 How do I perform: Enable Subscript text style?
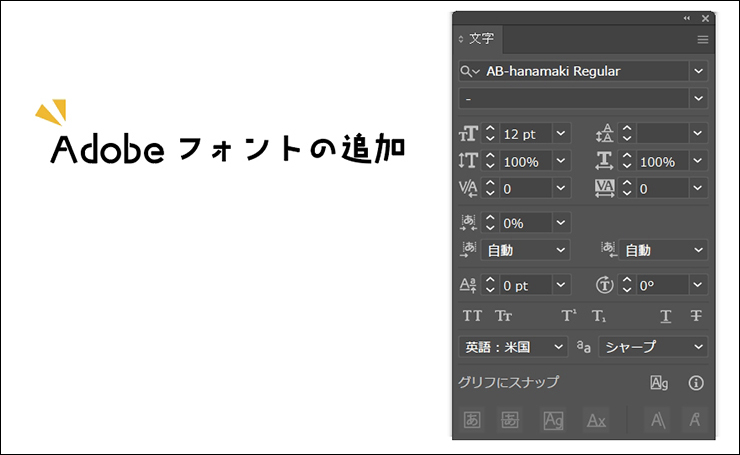[x=599, y=316]
